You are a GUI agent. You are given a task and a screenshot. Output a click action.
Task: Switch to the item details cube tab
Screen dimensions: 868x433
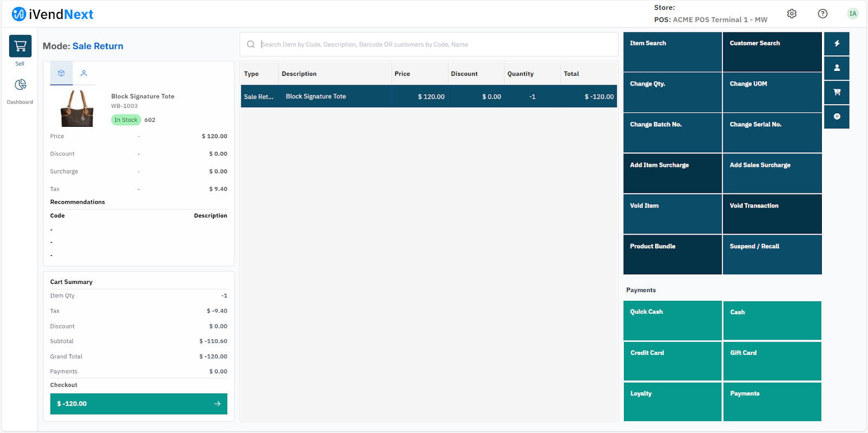pos(61,73)
